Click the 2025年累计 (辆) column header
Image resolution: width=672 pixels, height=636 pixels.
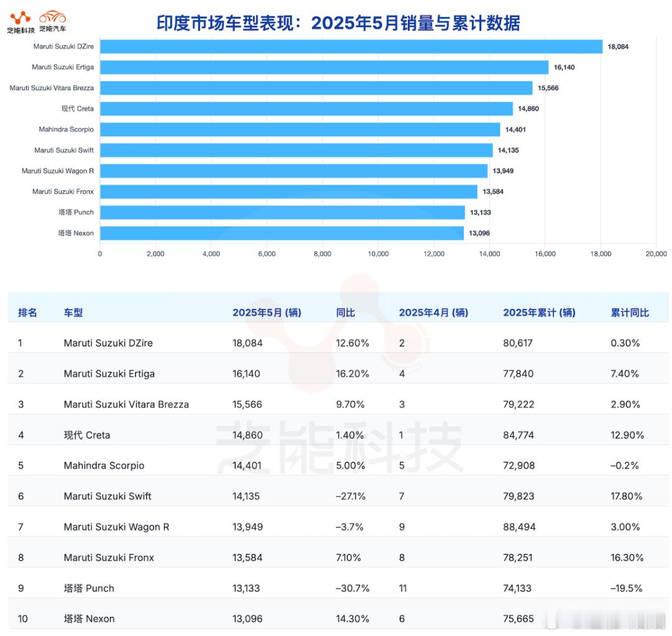pos(539,312)
